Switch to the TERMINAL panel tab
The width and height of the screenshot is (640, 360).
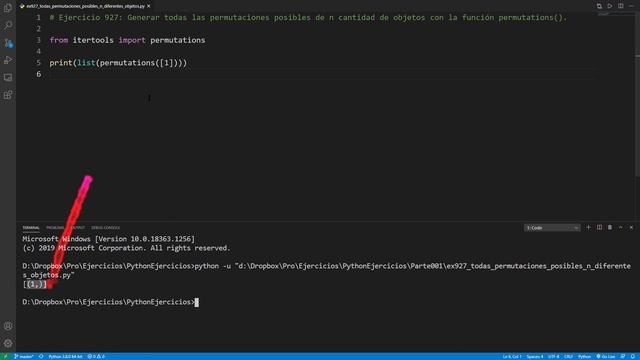coord(31,228)
